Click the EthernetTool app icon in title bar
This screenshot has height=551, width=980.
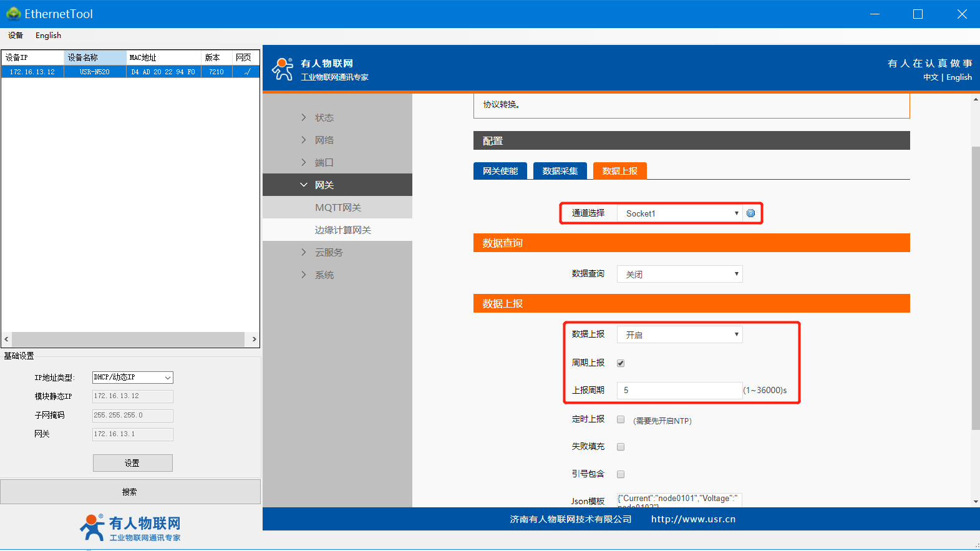pos(13,14)
